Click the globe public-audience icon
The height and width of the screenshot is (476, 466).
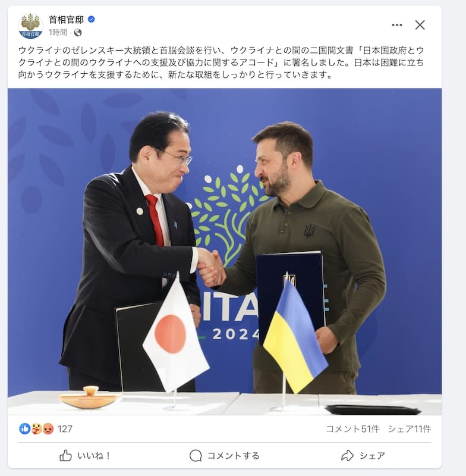coord(78,33)
